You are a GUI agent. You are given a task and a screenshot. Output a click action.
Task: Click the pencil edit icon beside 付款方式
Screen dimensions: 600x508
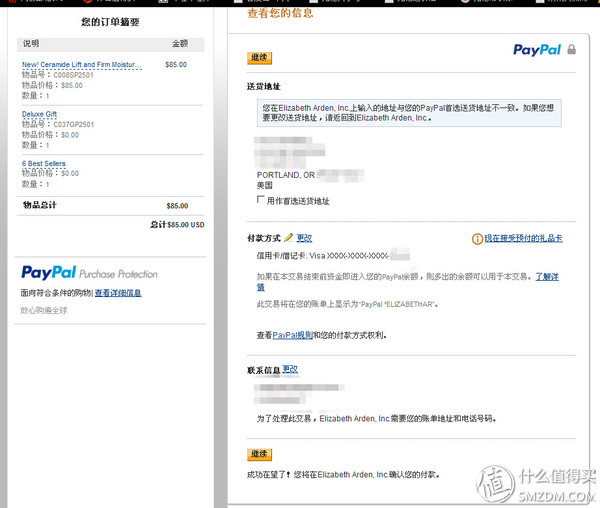289,238
